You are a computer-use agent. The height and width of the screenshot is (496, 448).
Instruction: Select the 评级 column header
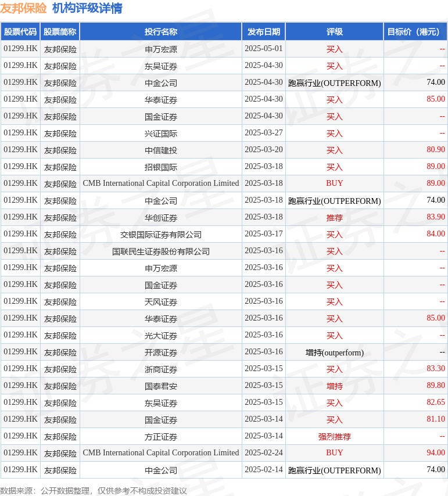[x=335, y=31]
